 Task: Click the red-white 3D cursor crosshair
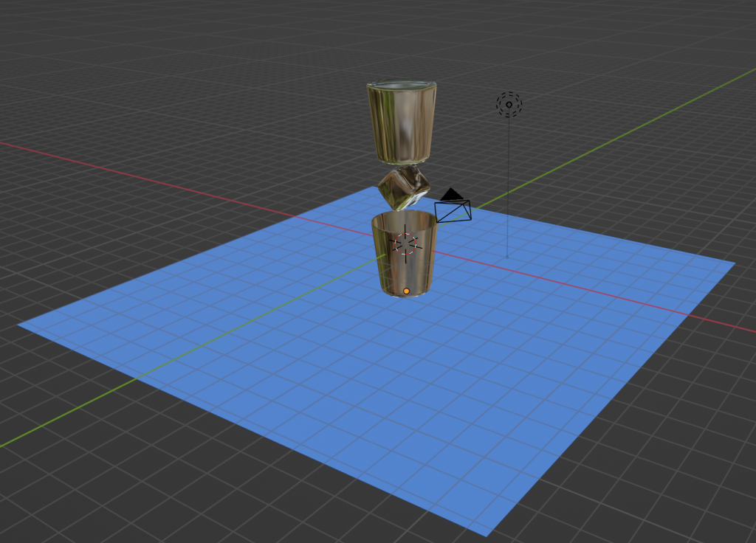[406, 243]
